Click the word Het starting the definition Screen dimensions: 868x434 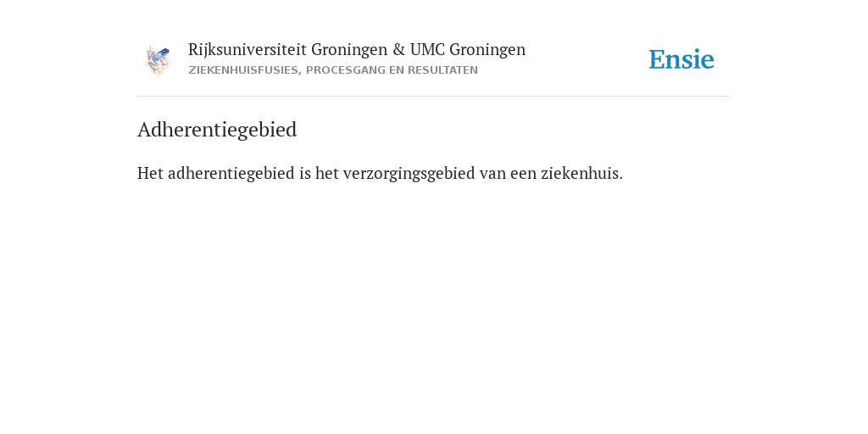tap(150, 173)
